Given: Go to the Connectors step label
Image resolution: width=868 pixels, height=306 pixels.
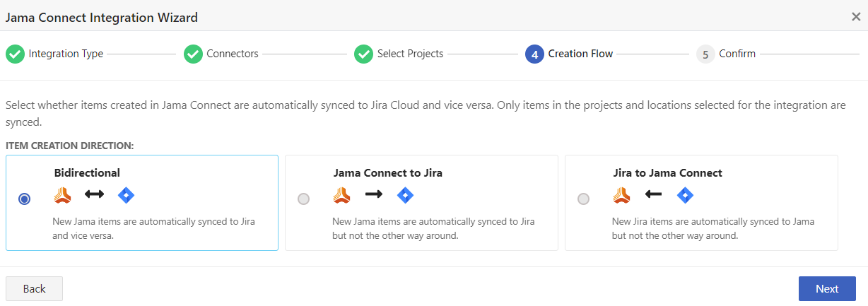Looking at the screenshot, I should pyautogui.click(x=233, y=54).
